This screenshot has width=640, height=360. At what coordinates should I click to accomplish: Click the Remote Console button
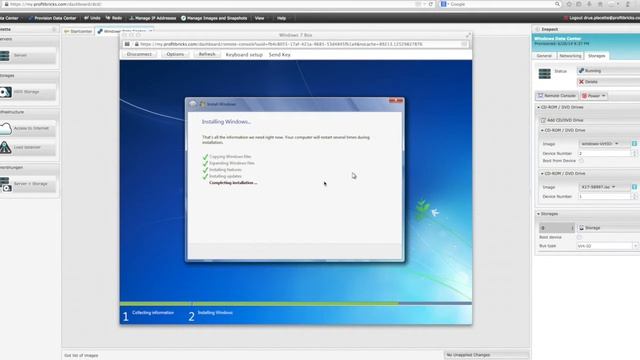pyautogui.click(x=556, y=96)
